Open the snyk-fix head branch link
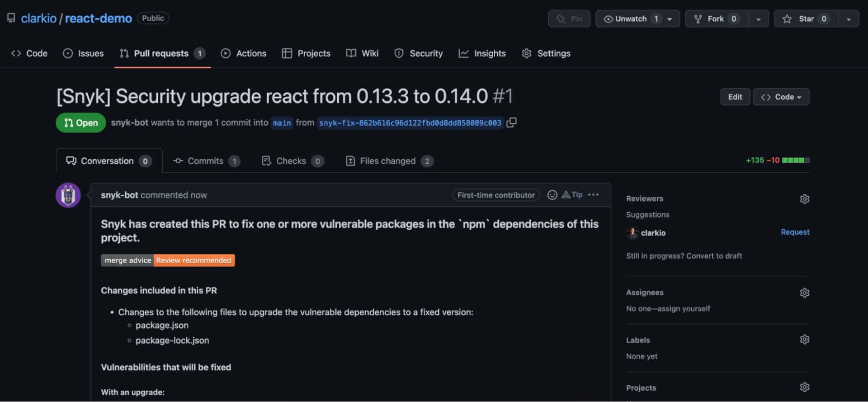 coord(410,123)
